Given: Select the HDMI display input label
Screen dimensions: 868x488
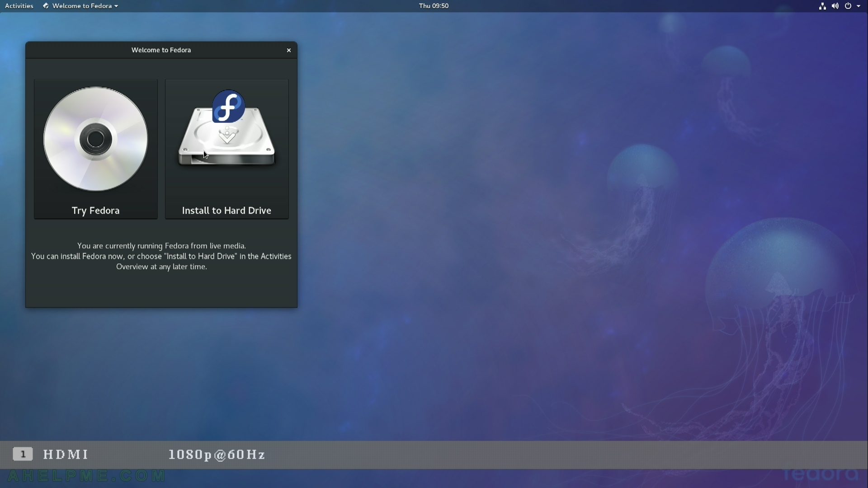Looking at the screenshot, I should coord(65,454).
